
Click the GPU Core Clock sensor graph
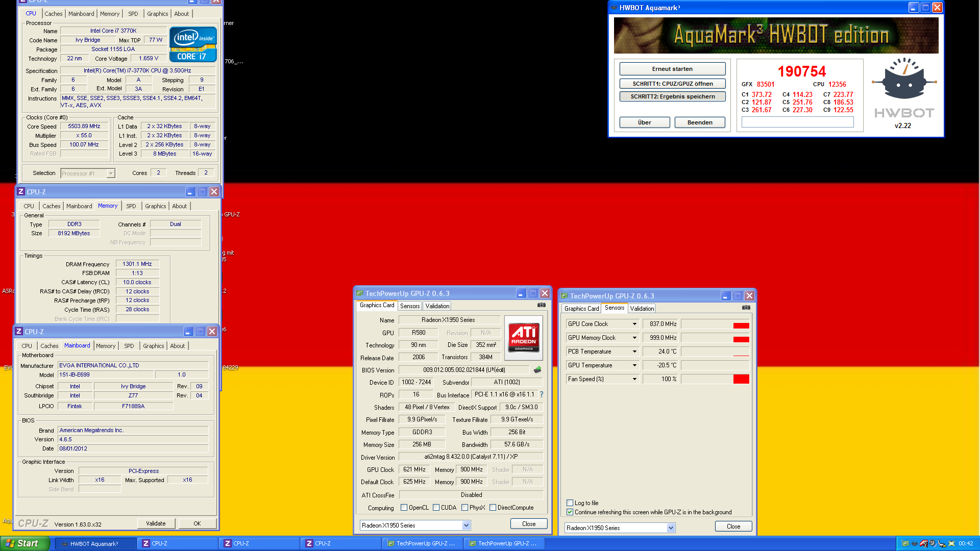tap(715, 324)
